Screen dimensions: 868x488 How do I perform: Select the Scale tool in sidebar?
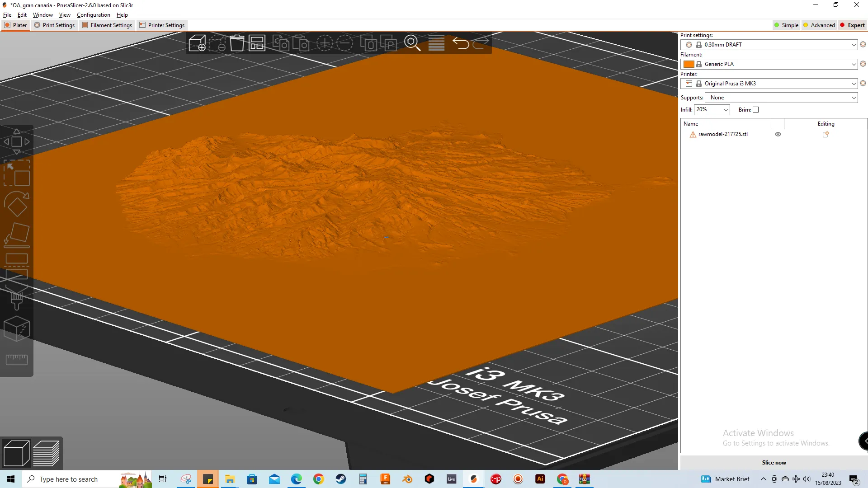17,174
